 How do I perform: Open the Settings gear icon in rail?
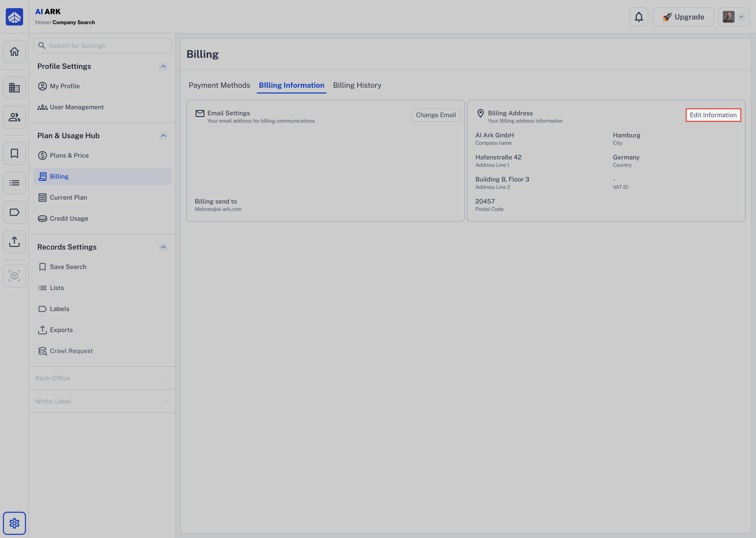(14, 523)
